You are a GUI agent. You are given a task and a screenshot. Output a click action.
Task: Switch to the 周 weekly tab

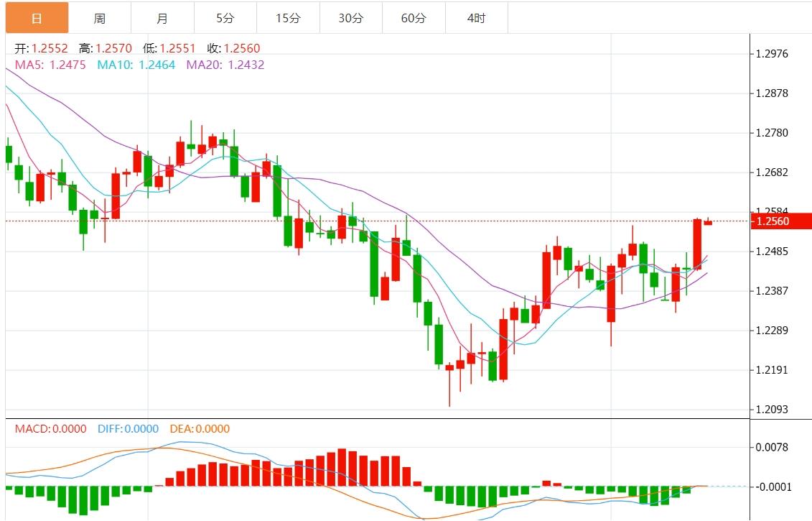coord(100,18)
